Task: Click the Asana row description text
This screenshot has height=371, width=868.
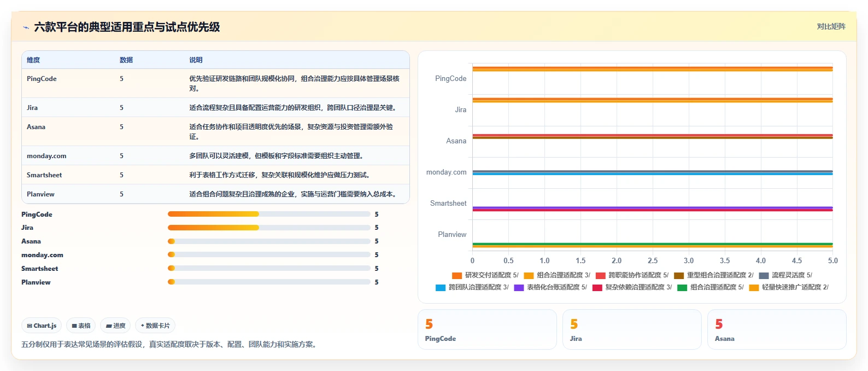Action: click(291, 132)
